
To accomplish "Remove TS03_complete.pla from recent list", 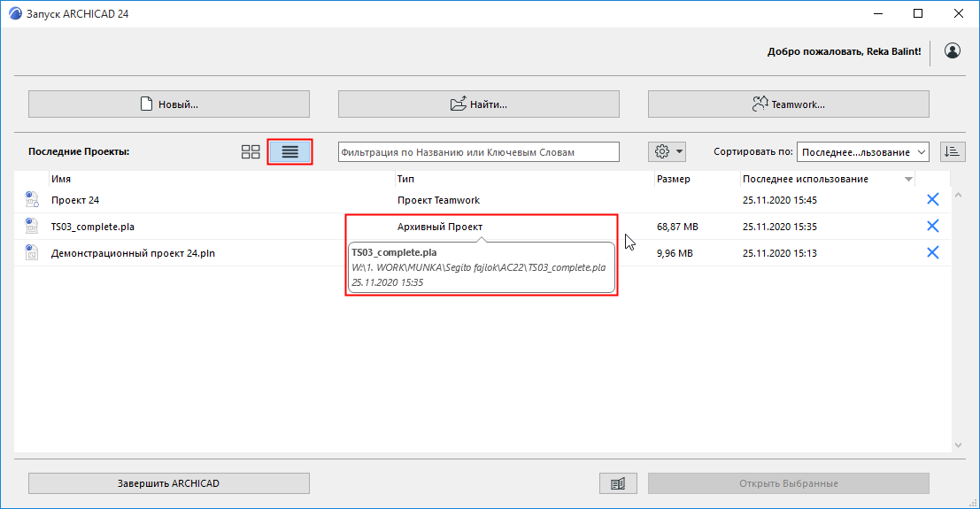I will coord(932,226).
